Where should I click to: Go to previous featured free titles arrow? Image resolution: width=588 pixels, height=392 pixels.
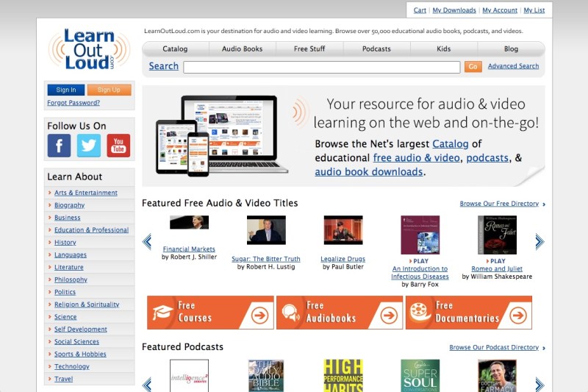point(147,241)
